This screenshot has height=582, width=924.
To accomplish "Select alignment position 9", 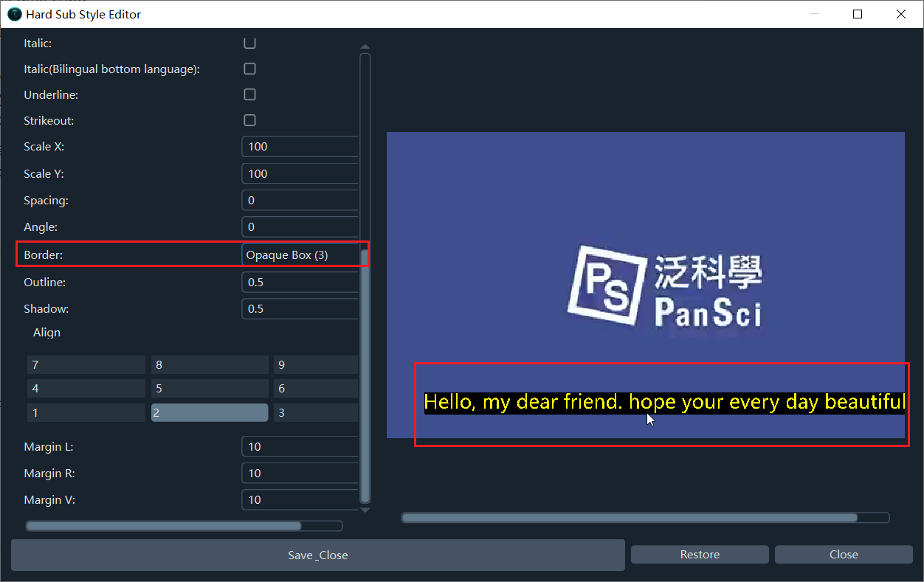I will pos(316,365).
